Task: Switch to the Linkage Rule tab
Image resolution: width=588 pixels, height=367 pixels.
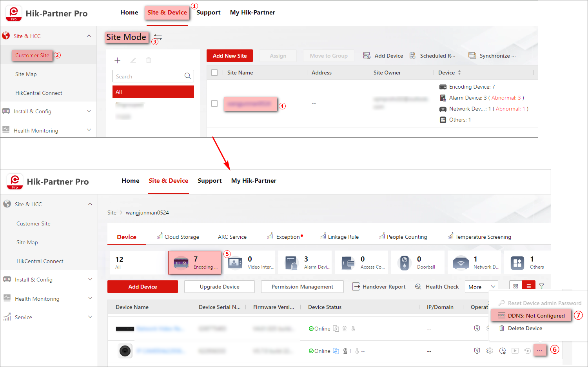Action: tap(339, 236)
